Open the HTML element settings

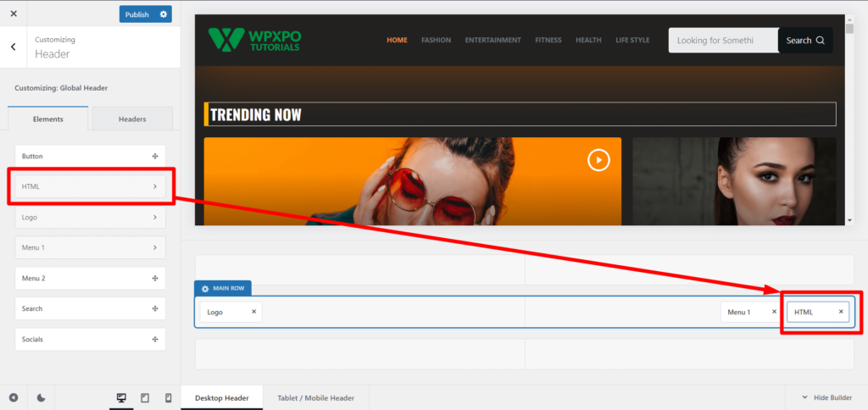click(x=90, y=187)
